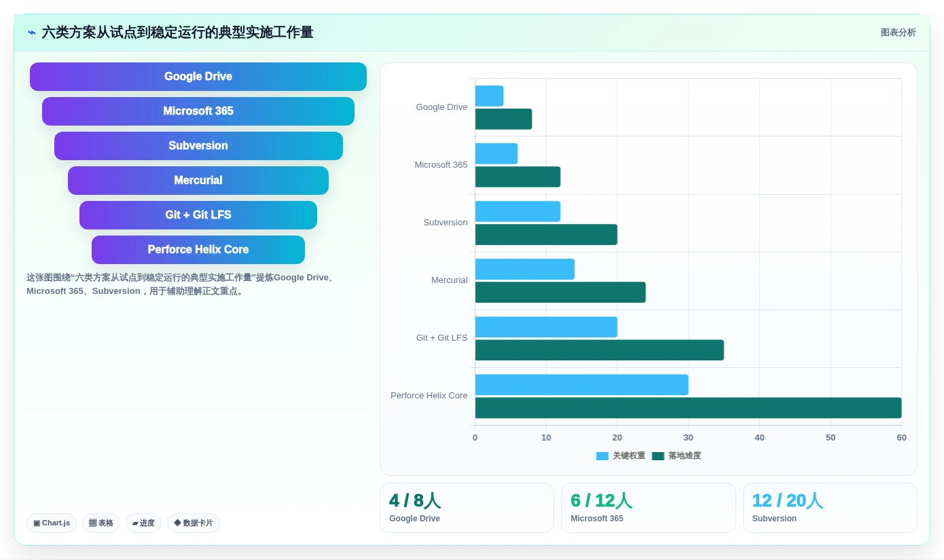The height and width of the screenshot is (560, 944).
Task: Click the 进度 tag chip
Action: point(143,523)
